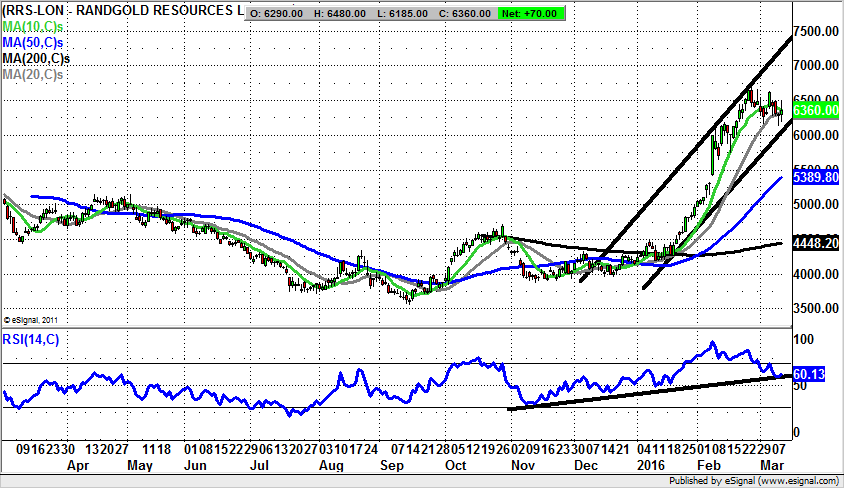Click the Oct month label on time axis
844x488 pixels.
click(456, 466)
